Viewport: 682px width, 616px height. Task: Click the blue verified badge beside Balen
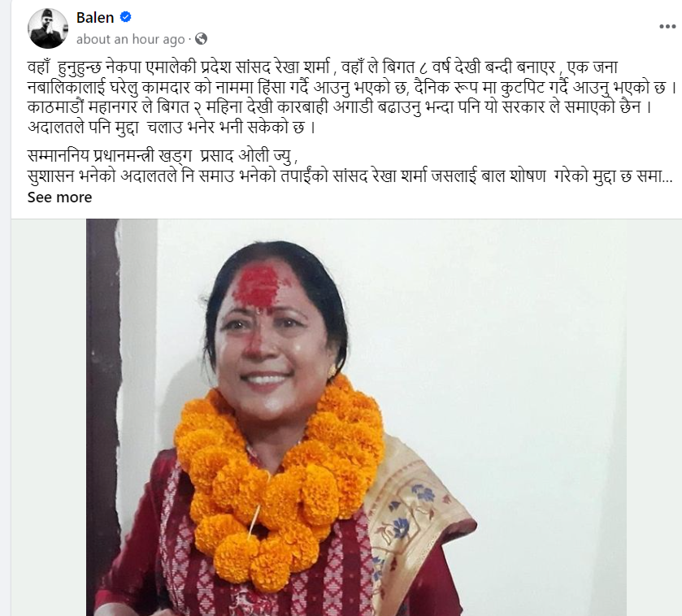pos(126,17)
